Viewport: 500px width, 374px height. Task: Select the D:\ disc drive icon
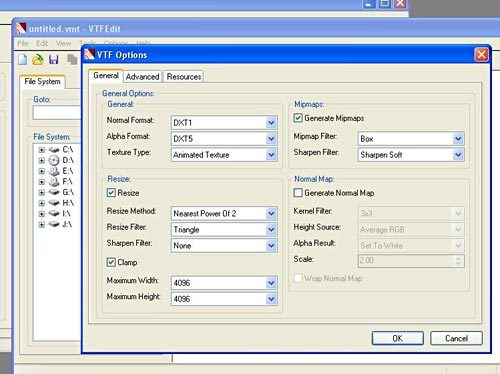pyautogui.click(x=54, y=161)
